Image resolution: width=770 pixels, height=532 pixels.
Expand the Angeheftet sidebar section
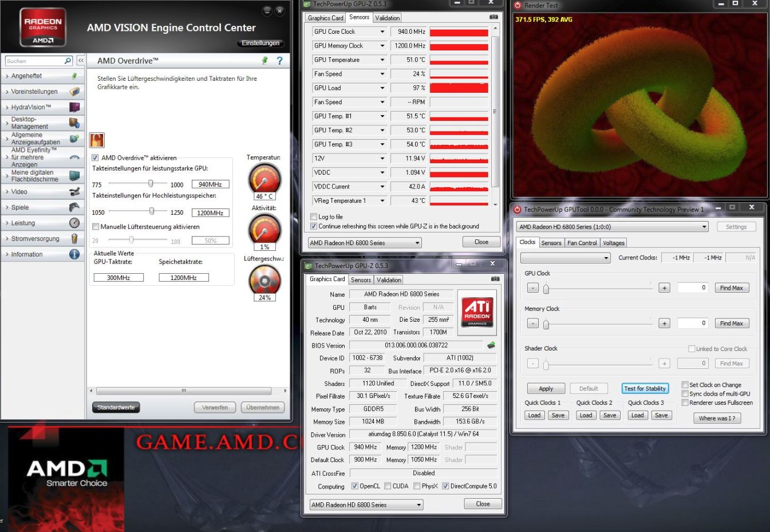tap(42, 76)
